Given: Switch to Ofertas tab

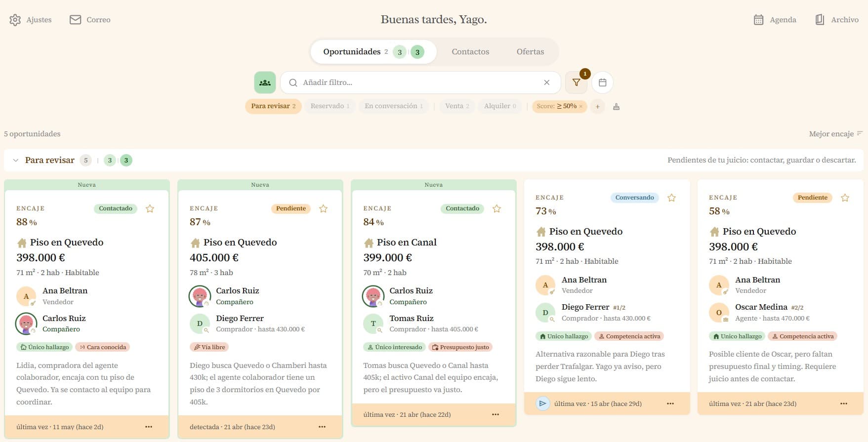Looking at the screenshot, I should pyautogui.click(x=530, y=52).
